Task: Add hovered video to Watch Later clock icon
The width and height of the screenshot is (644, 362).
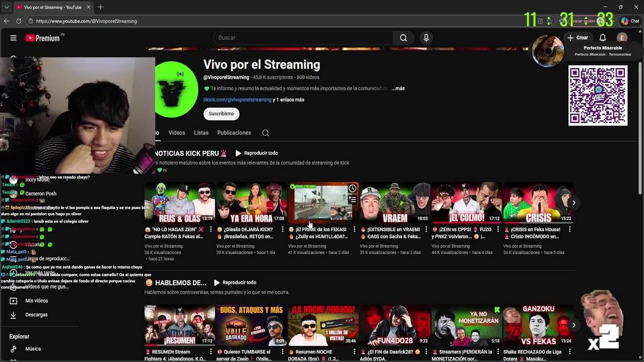Action: (x=352, y=189)
